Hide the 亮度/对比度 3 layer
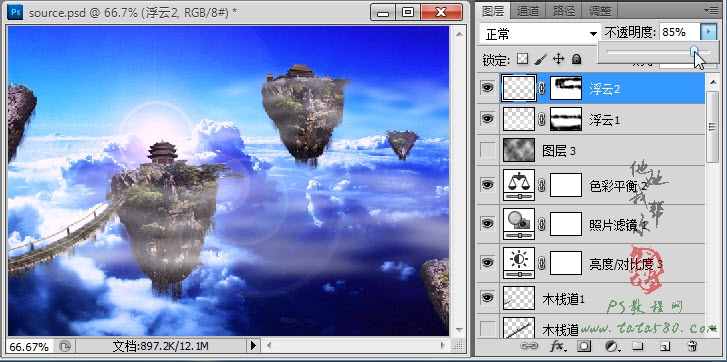Screen dimensions: 727x362 pyautogui.click(x=487, y=262)
